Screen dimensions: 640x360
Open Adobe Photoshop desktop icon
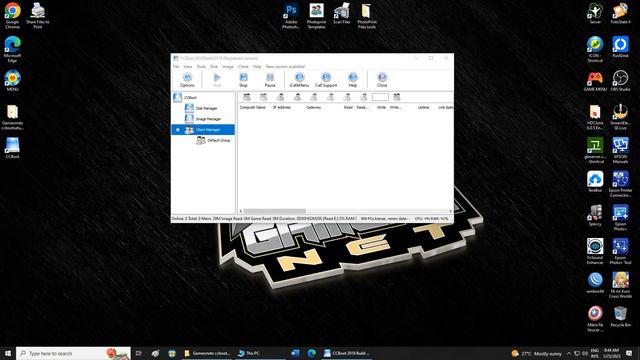click(x=291, y=16)
